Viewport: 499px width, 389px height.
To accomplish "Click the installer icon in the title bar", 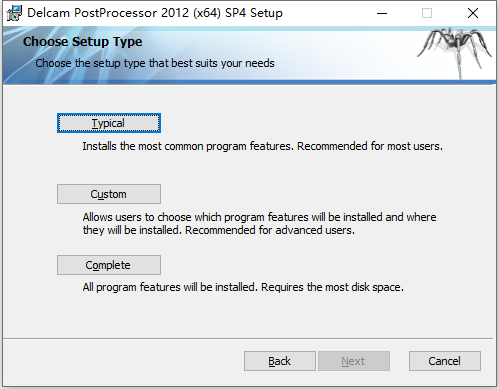I will pyautogui.click(x=14, y=13).
